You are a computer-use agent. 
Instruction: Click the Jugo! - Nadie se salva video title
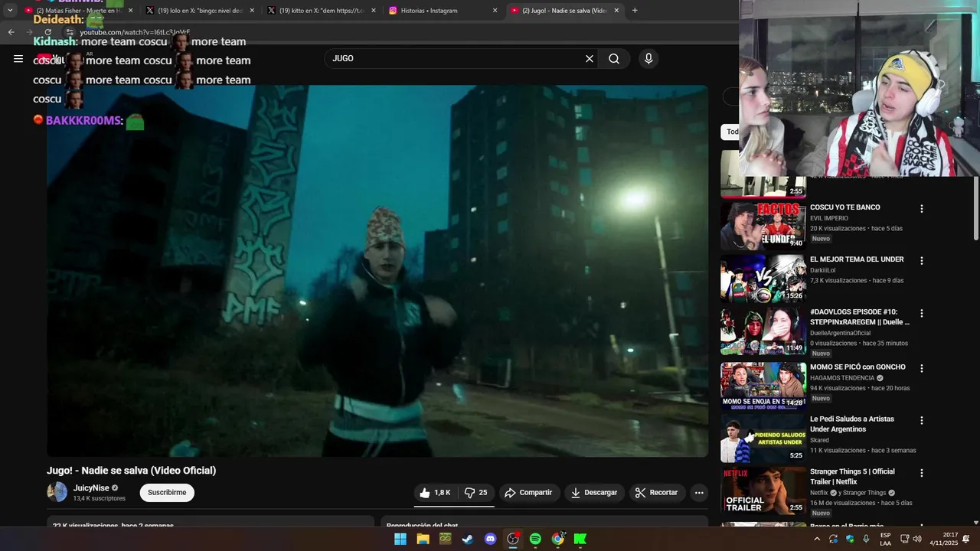click(x=132, y=471)
